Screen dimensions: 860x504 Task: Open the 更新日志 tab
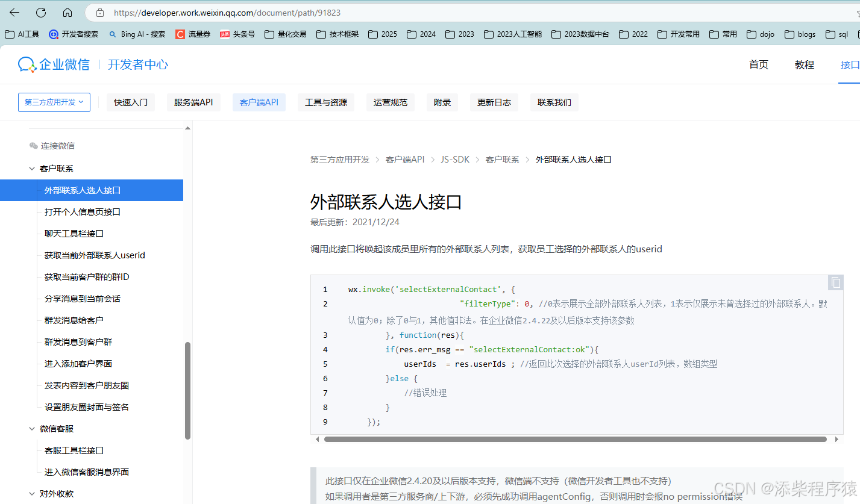point(494,102)
